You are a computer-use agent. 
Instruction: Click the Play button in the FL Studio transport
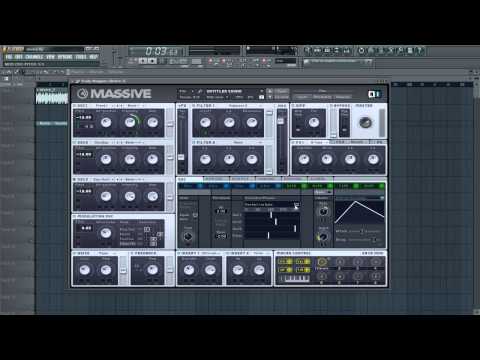(143, 61)
